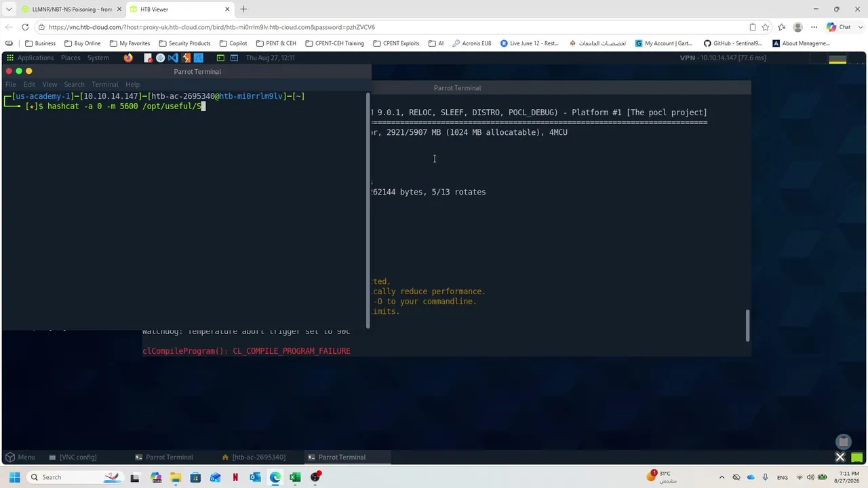
Task: Reload the current page
Action: click(25, 27)
